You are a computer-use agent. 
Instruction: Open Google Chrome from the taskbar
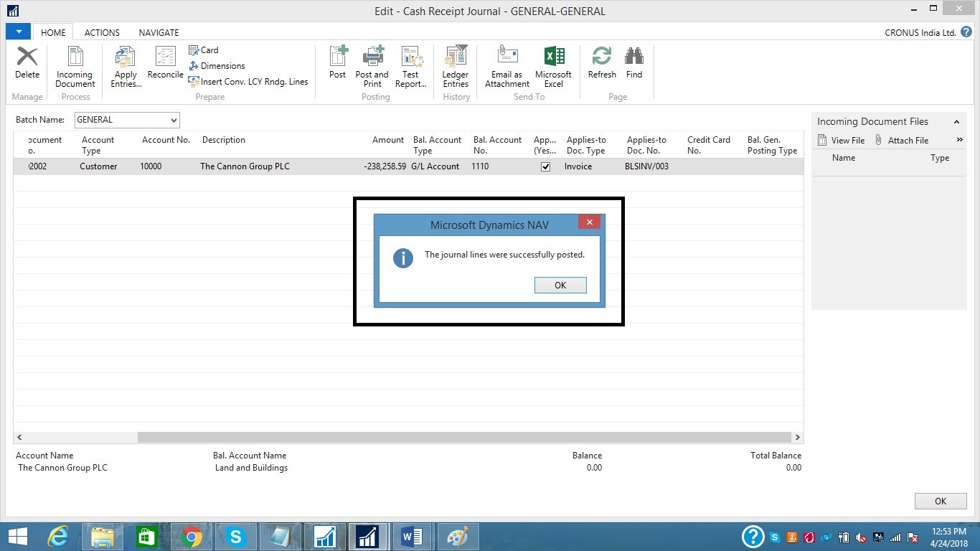192,537
